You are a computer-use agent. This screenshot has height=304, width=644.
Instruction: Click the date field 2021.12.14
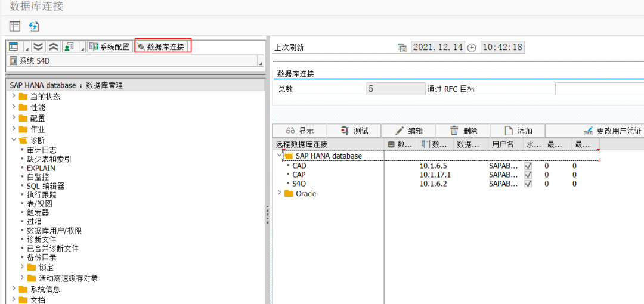tap(438, 47)
